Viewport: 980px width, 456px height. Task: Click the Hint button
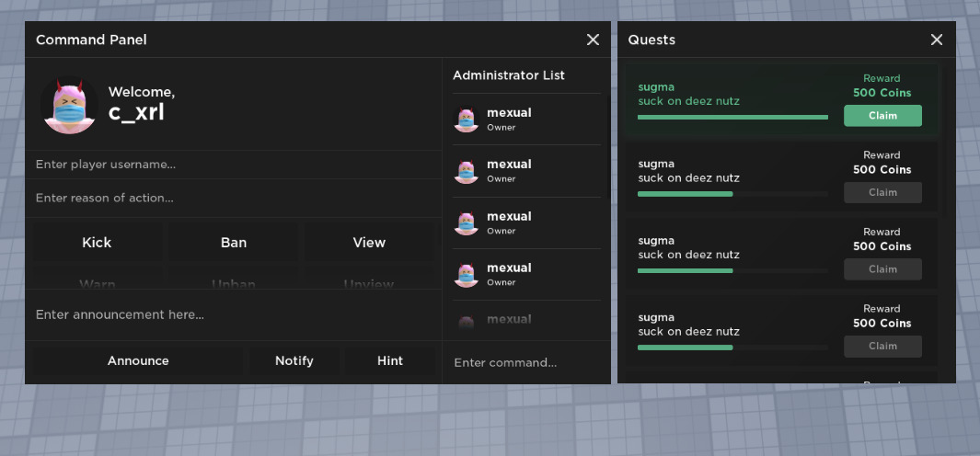pyautogui.click(x=390, y=361)
